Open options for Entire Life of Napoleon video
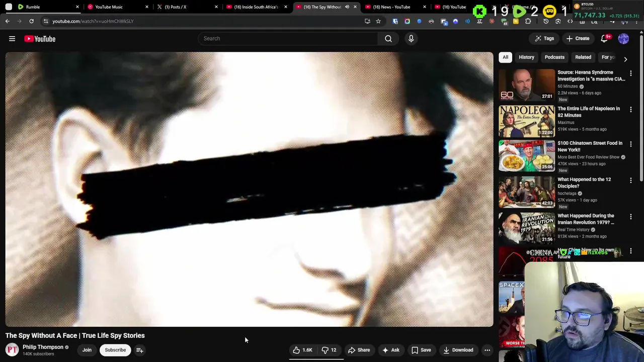 631,110
